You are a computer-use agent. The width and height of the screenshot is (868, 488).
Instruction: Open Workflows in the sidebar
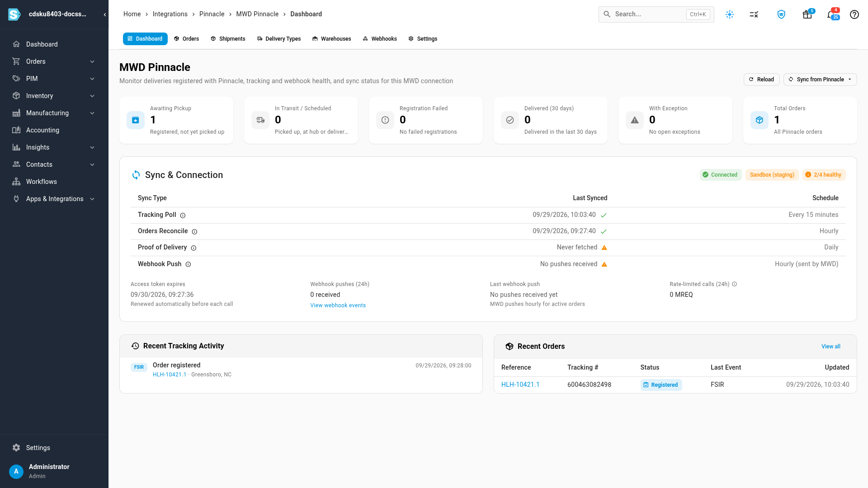[54, 182]
